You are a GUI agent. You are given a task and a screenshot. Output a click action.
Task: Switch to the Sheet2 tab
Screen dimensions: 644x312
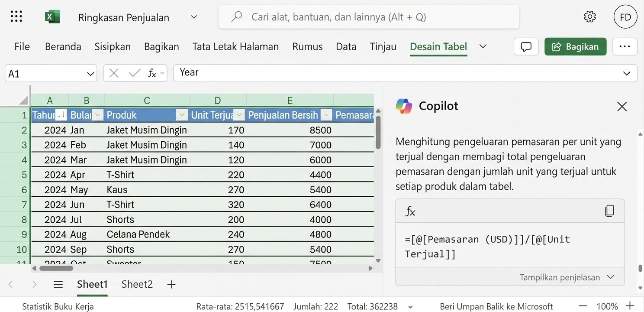(137, 284)
